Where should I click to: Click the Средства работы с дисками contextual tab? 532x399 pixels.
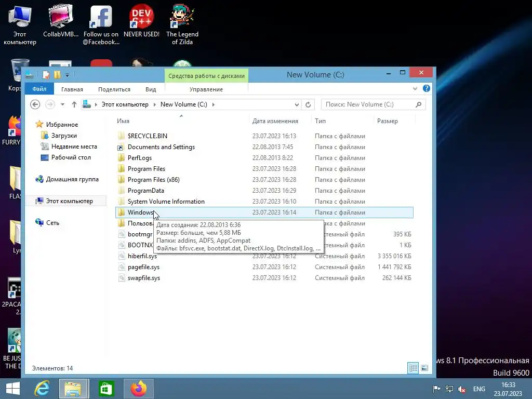pos(206,76)
